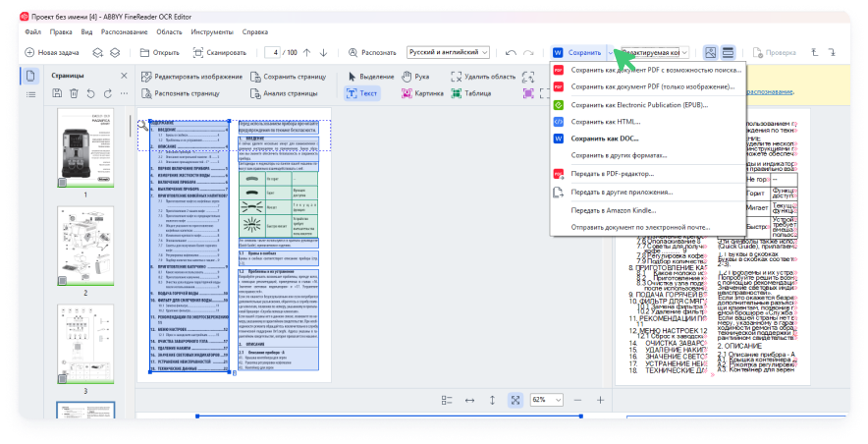Choose Сохранить как документ PDF (только изображение)

point(648,86)
